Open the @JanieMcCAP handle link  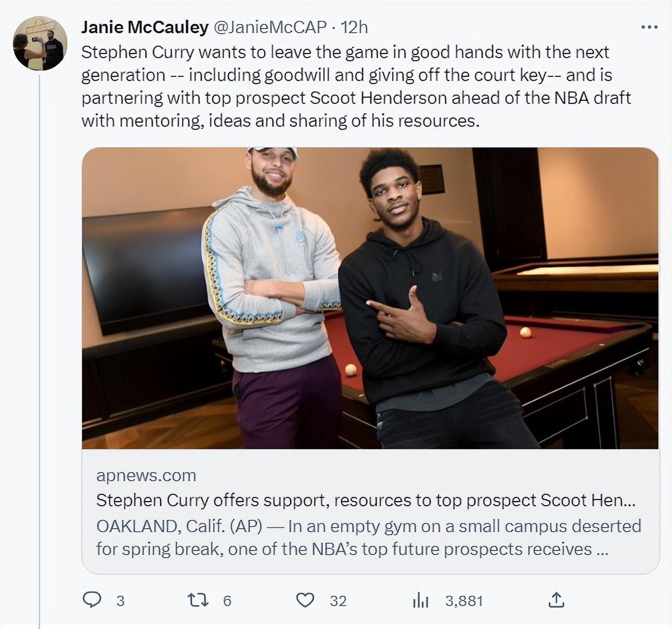[270, 27]
